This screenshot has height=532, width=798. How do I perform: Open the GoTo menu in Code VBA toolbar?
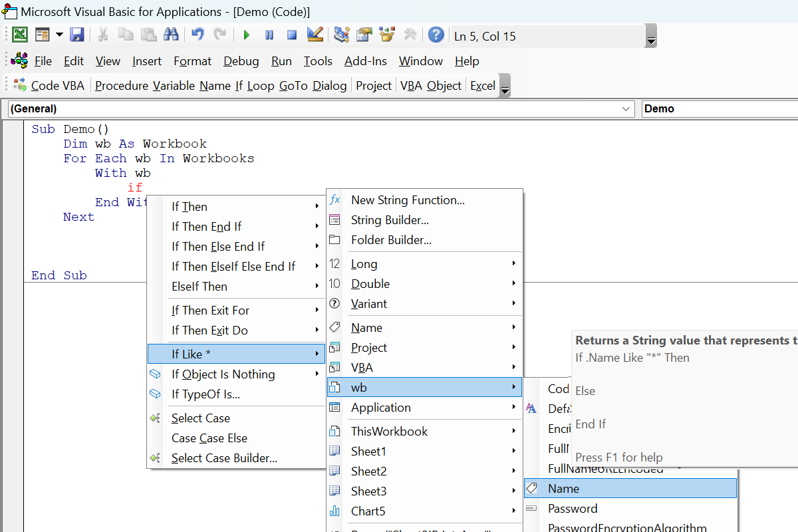[293, 86]
